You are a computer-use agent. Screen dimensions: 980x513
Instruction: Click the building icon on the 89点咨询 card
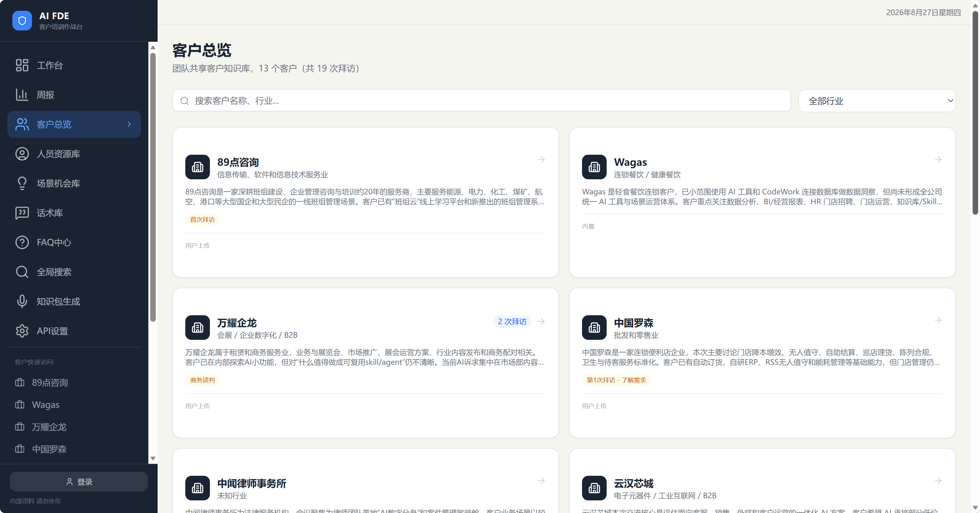(x=197, y=167)
